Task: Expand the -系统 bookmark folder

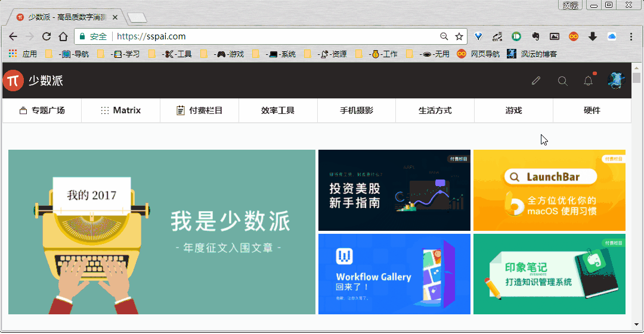Action: pyautogui.click(x=274, y=54)
